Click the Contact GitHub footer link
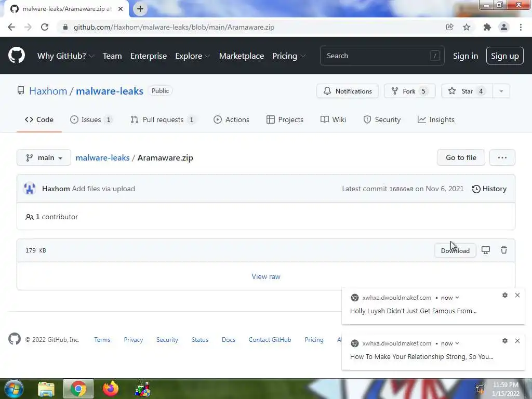 pyautogui.click(x=270, y=340)
